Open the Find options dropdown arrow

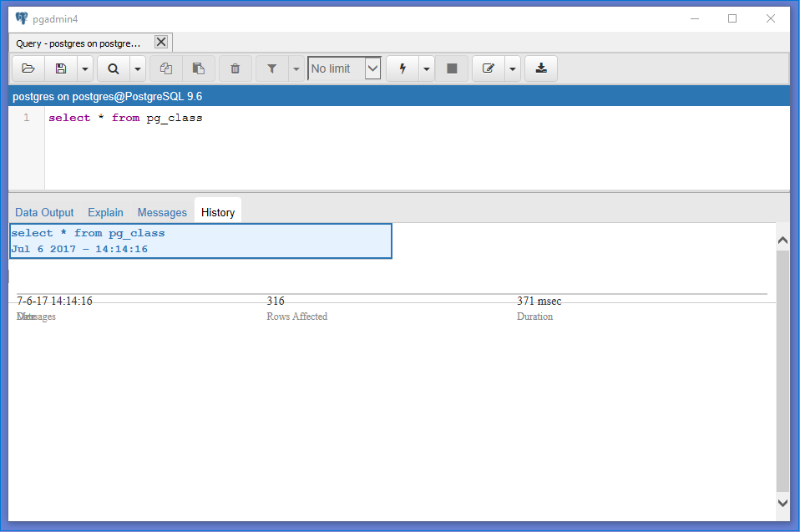pos(138,68)
